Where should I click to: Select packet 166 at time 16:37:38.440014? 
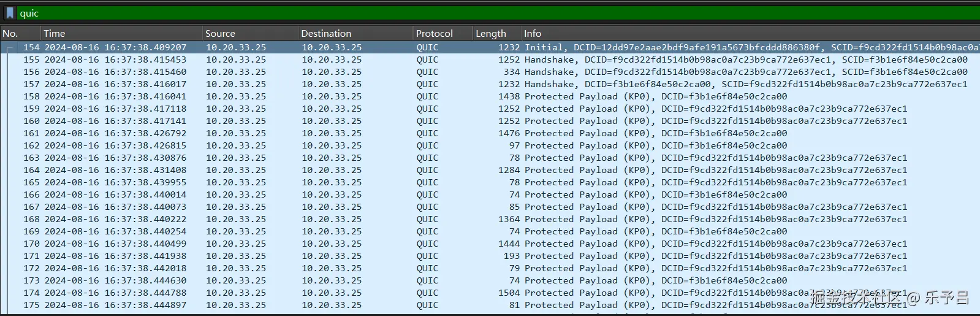pos(490,195)
